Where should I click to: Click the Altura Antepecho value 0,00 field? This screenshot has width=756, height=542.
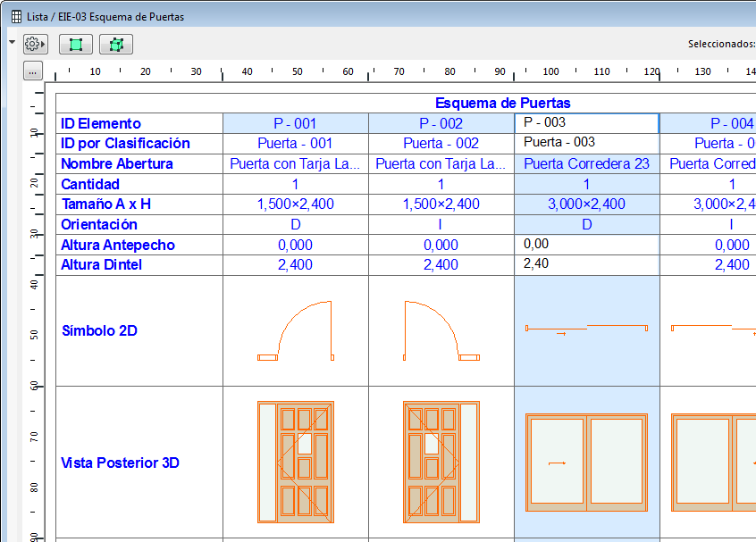pyautogui.click(x=586, y=244)
